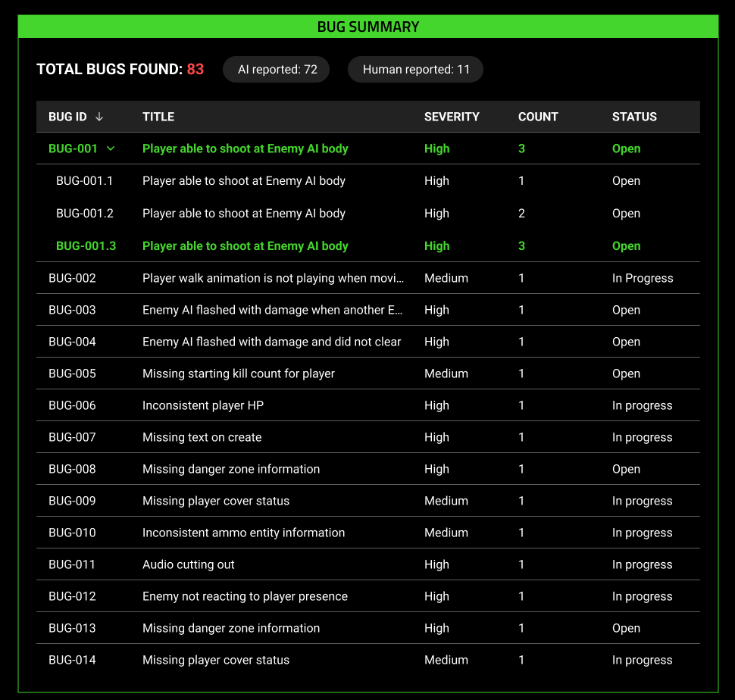Select the BUG-012 row ID
Image resolution: width=735 pixels, height=700 pixels.
72,597
